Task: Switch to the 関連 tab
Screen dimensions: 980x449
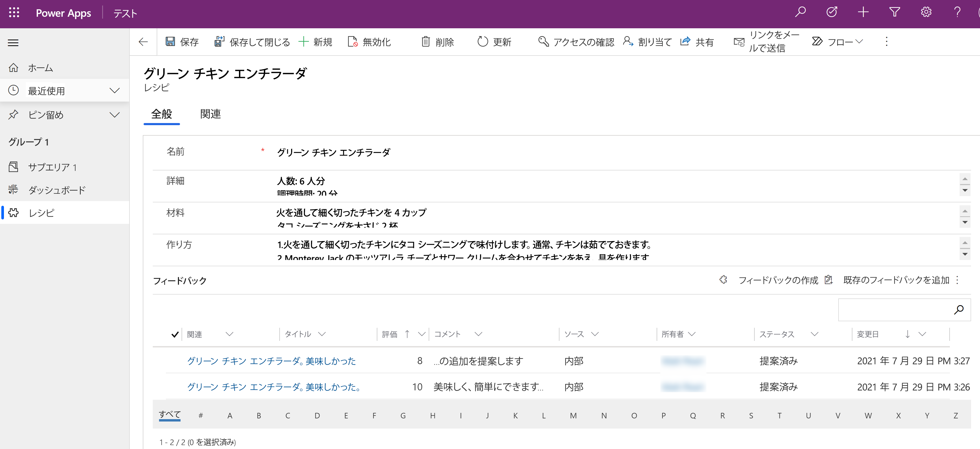Action: 210,114
